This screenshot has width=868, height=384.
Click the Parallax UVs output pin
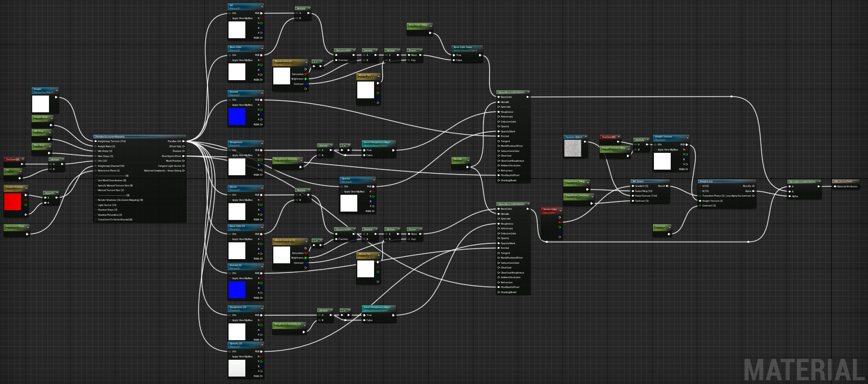coord(183,141)
